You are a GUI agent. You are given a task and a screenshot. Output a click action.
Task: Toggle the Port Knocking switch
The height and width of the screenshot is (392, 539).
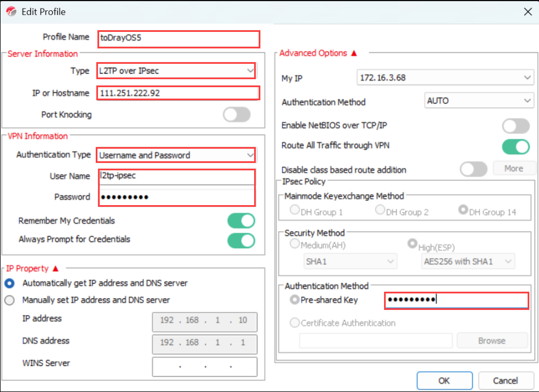(236, 115)
